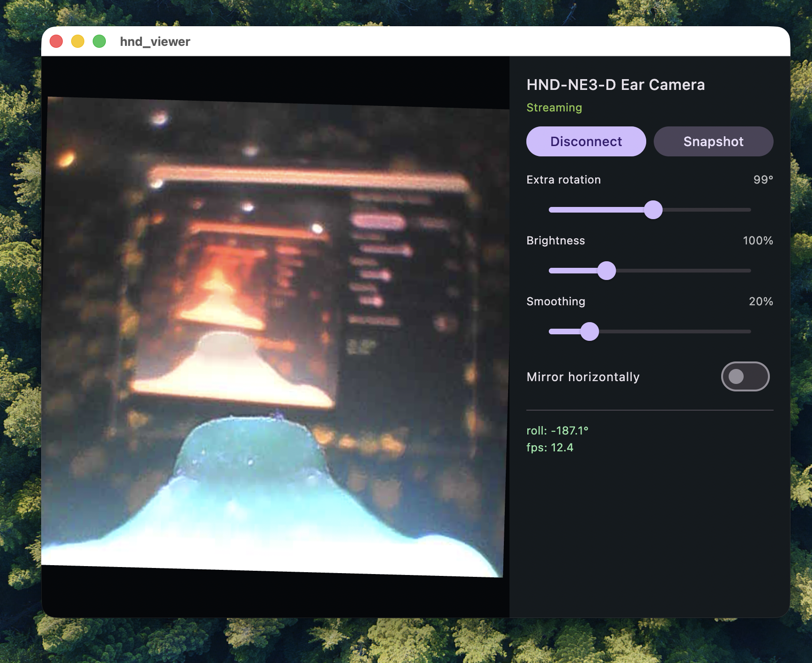Viewport: 812px width, 663px height.
Task: Take a Snapshot of the stream
Action: (713, 141)
